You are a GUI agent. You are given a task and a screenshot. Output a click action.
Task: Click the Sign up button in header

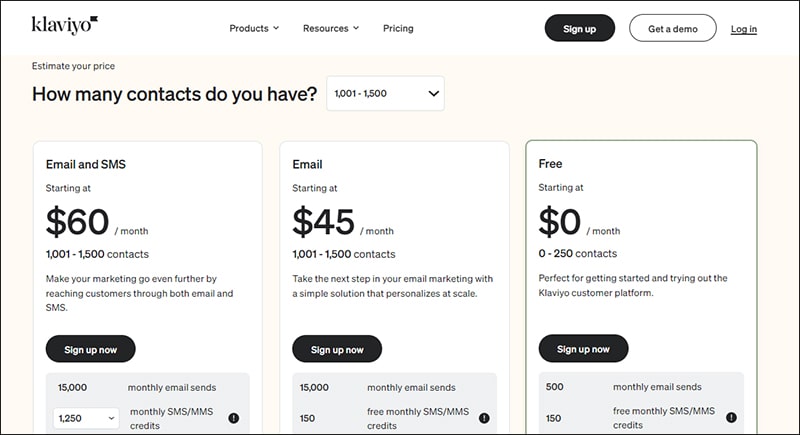[x=580, y=29]
